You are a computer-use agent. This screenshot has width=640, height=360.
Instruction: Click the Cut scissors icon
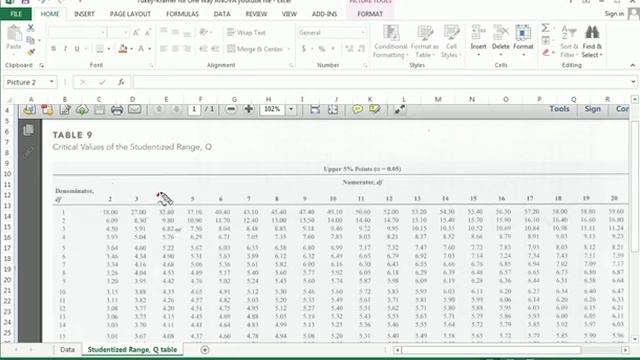31,28
